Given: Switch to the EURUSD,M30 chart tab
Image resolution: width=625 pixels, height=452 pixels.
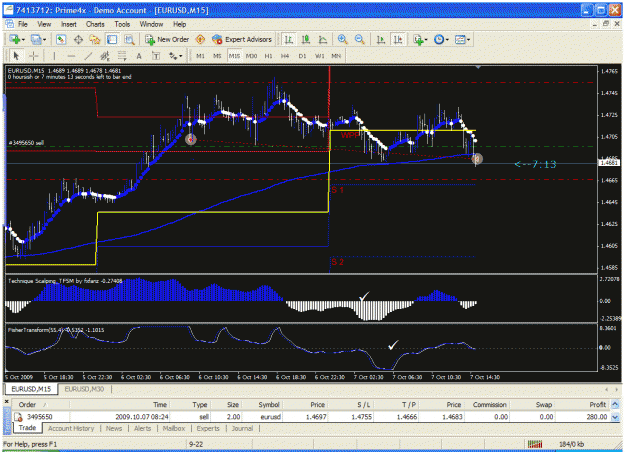Looking at the screenshot, I should point(84,389).
